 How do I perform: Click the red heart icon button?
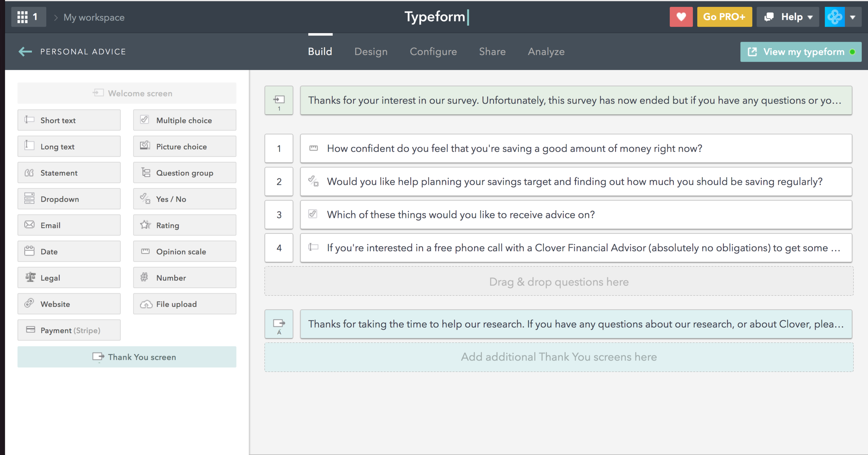(x=681, y=17)
